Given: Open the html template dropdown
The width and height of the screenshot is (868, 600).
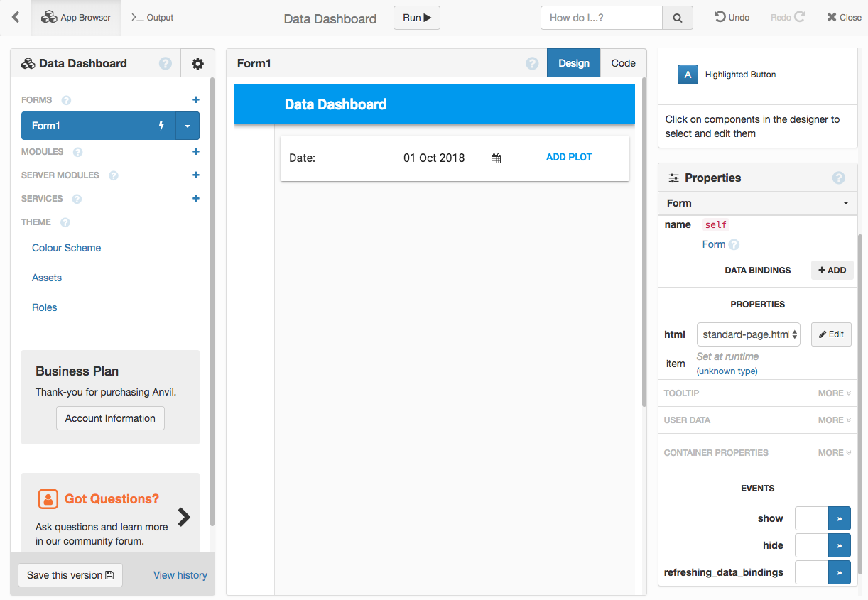Looking at the screenshot, I should (x=748, y=334).
